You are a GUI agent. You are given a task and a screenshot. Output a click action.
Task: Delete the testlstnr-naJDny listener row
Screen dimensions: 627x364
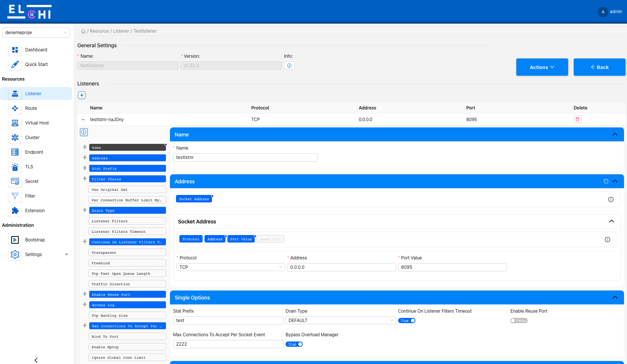(x=577, y=119)
